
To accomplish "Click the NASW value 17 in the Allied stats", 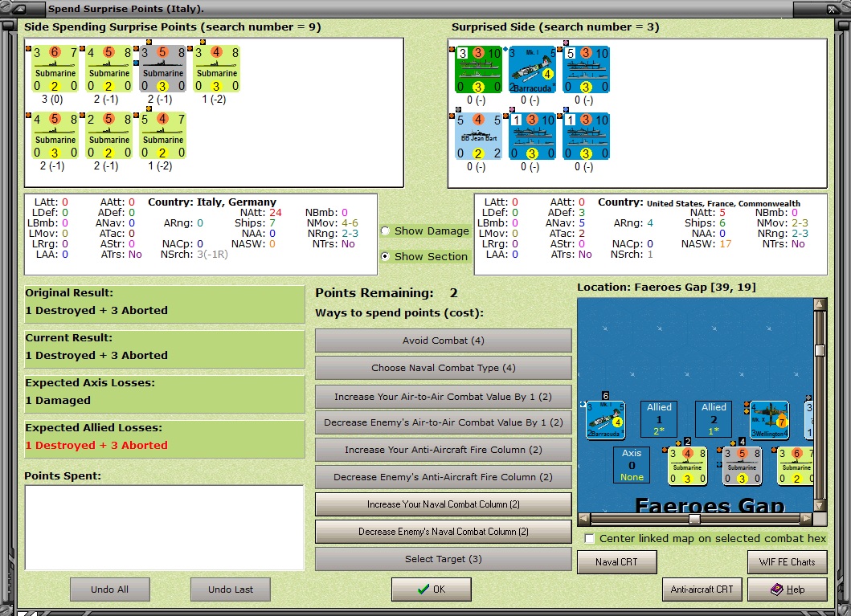I will 726,244.
